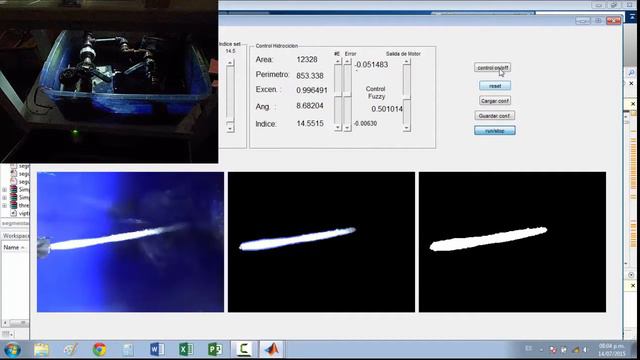Viewport: 640px width, 360px height.
Task: Click the Area value 12328
Action: pos(307,59)
